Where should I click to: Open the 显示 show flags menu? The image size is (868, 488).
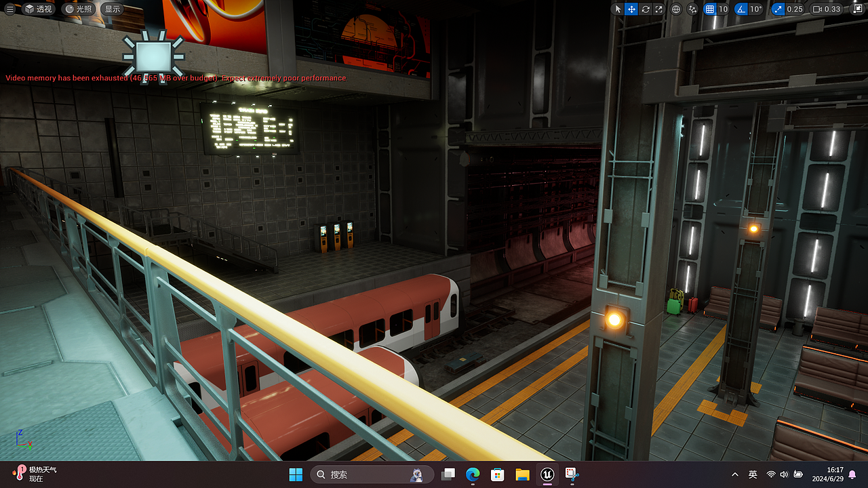coord(113,9)
